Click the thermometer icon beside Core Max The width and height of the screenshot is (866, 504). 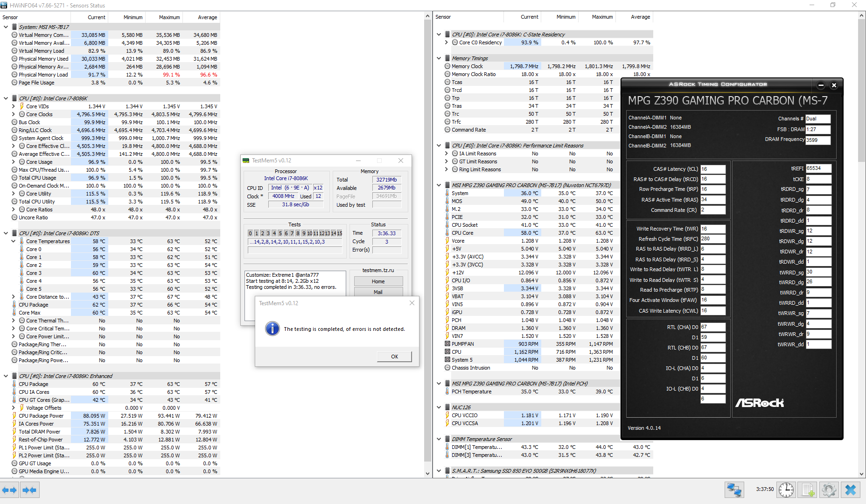pyautogui.click(x=14, y=313)
